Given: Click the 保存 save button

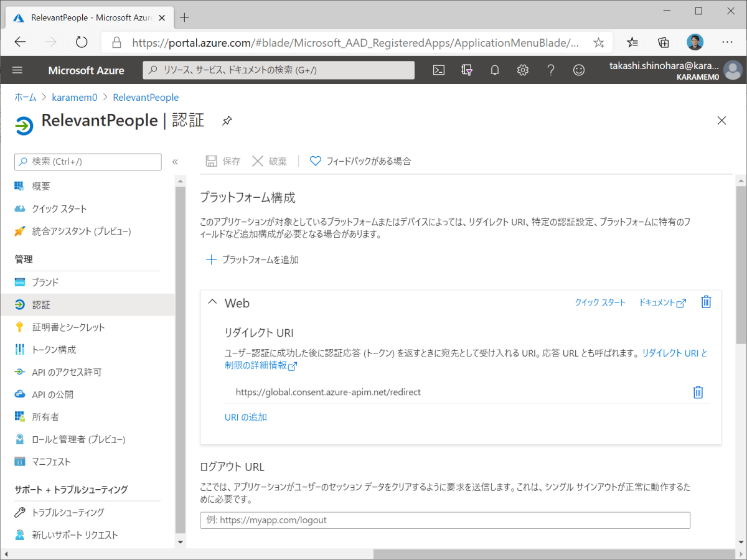Looking at the screenshot, I should [x=223, y=161].
